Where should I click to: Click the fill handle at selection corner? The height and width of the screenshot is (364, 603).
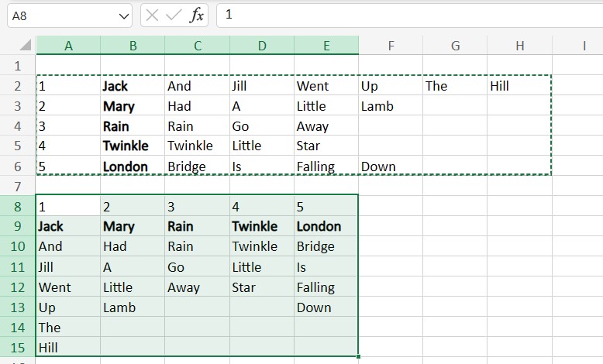coord(358,357)
